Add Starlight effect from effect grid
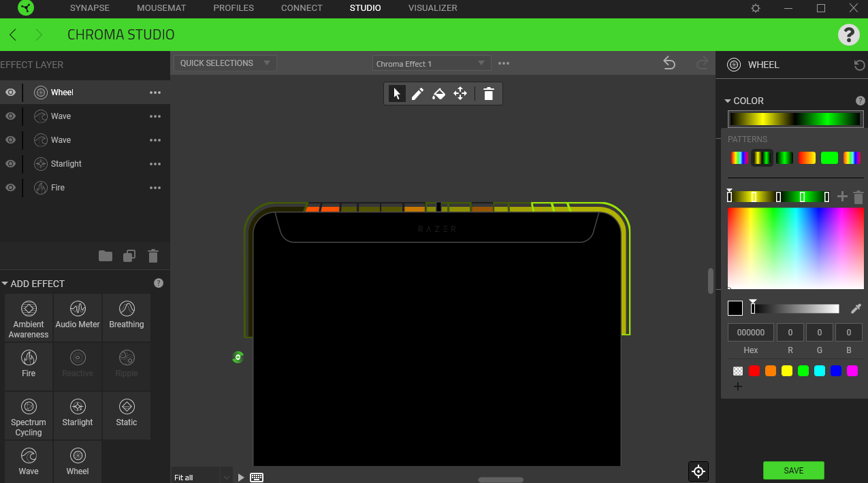The width and height of the screenshot is (868, 483). point(78,416)
